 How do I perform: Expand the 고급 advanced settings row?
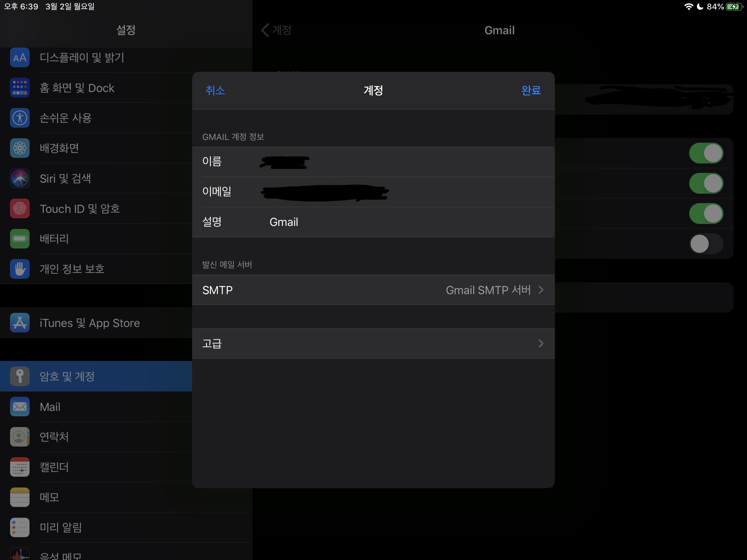[x=373, y=343]
